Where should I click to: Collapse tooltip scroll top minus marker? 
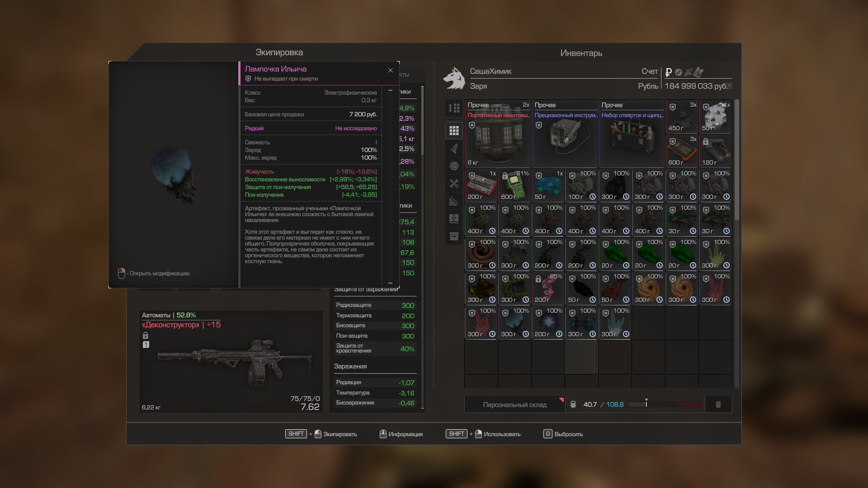[x=391, y=90]
